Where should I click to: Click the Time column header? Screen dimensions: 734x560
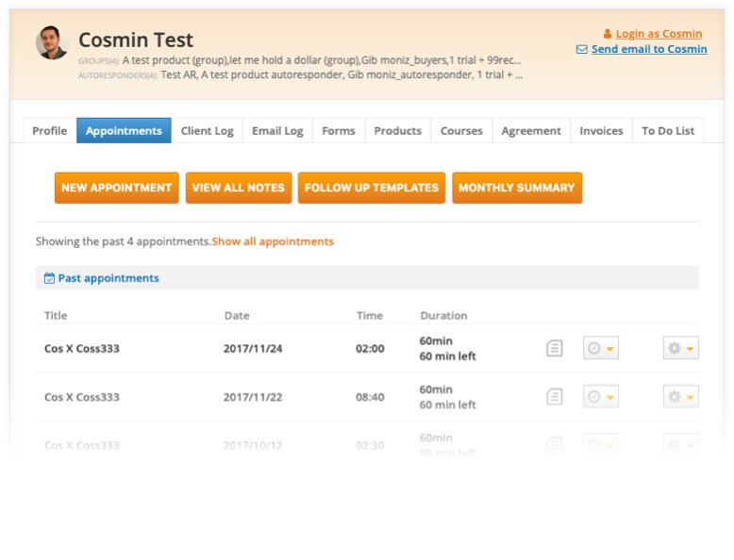point(370,316)
